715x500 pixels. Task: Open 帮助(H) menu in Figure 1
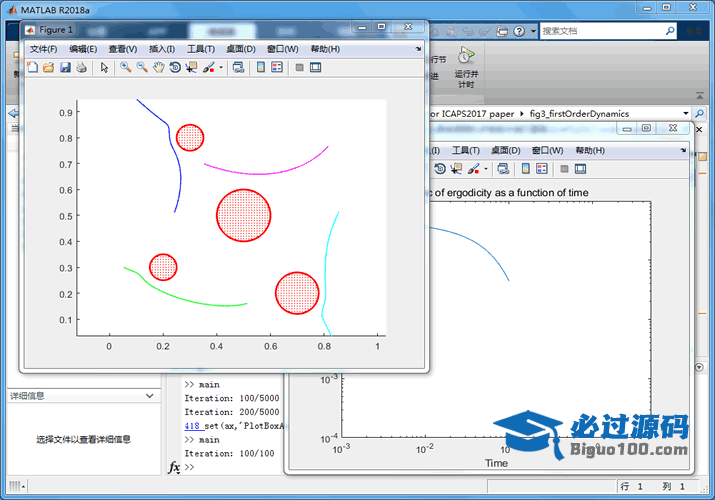coord(325,49)
